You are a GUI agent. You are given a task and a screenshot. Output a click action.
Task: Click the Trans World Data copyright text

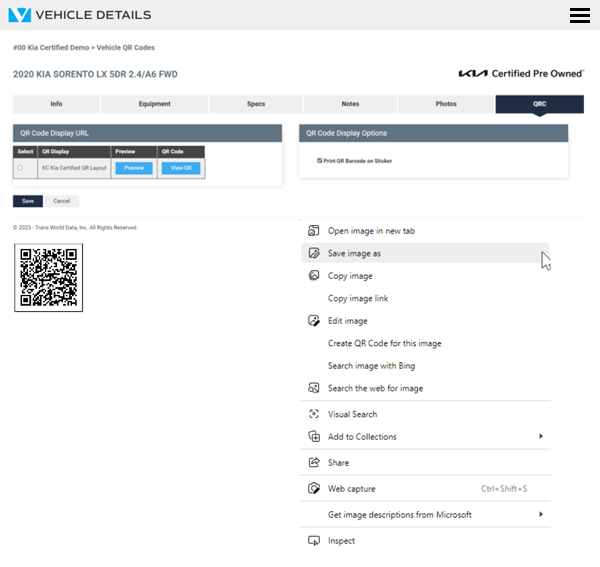[75, 228]
